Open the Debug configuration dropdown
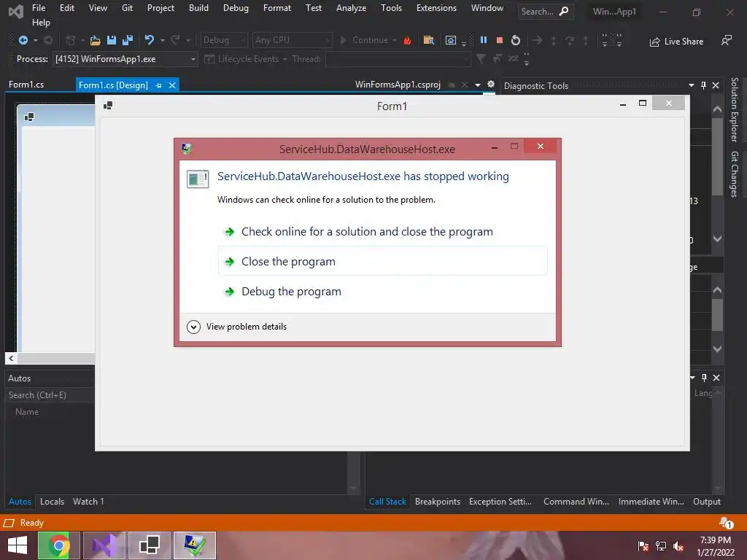747x560 pixels. coord(223,41)
